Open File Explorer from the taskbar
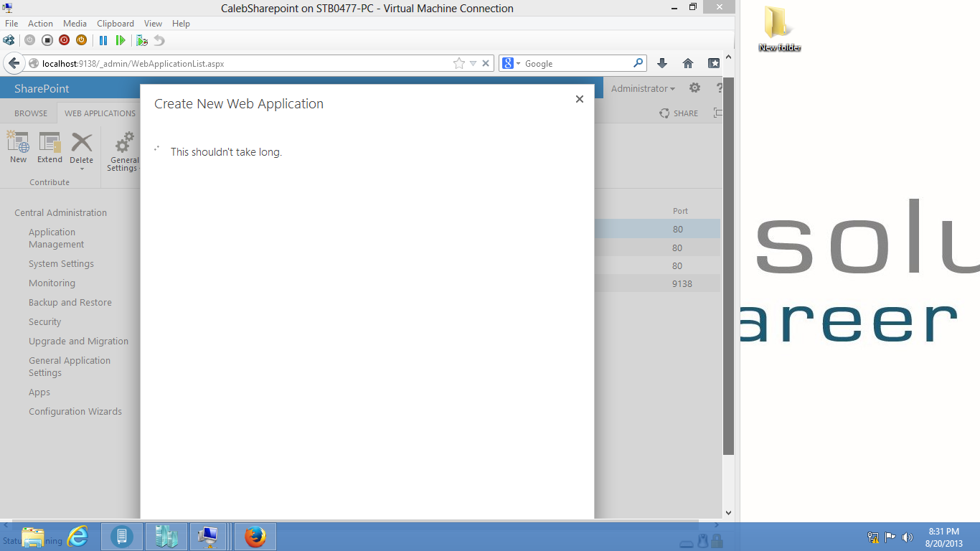980x551 pixels. coord(33,537)
